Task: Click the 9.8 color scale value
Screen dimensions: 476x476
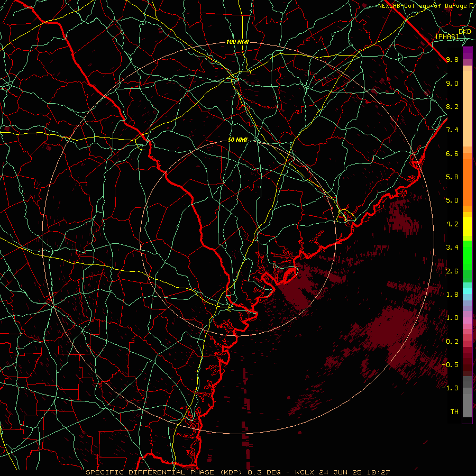Action: point(452,59)
